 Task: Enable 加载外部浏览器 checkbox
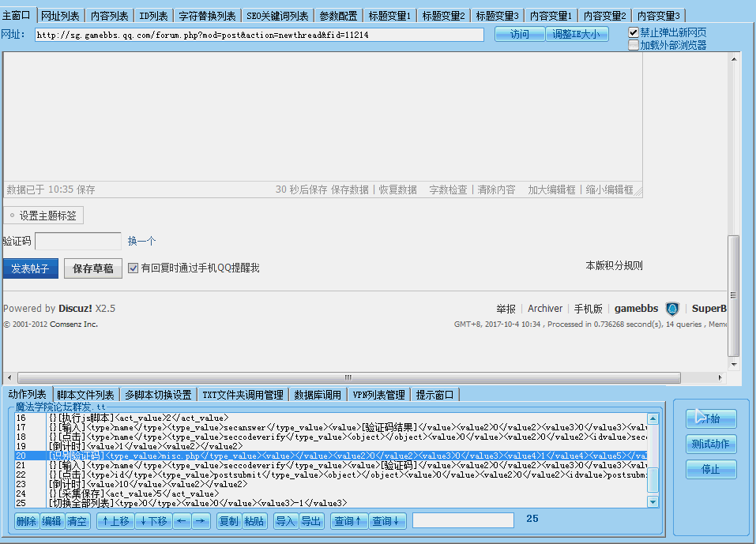pos(634,45)
